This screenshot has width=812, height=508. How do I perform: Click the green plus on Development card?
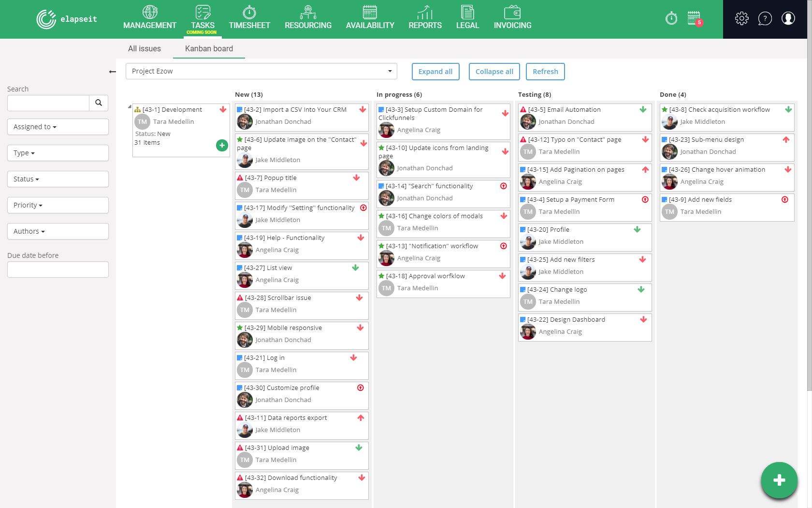[x=222, y=145]
